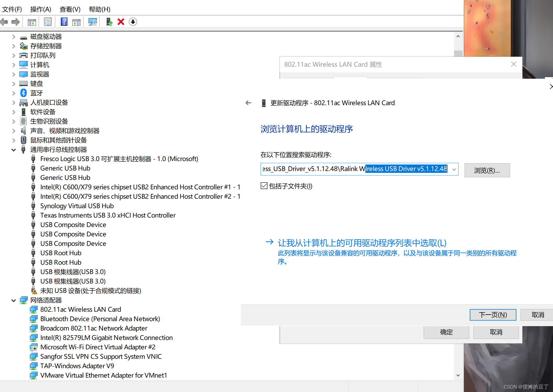553x392 pixels.
Task: Click the scan for hardware changes monitor icon
Action: 92,22
